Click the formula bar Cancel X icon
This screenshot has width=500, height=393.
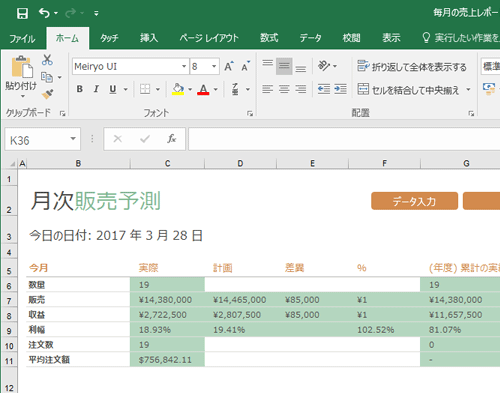pos(118,139)
